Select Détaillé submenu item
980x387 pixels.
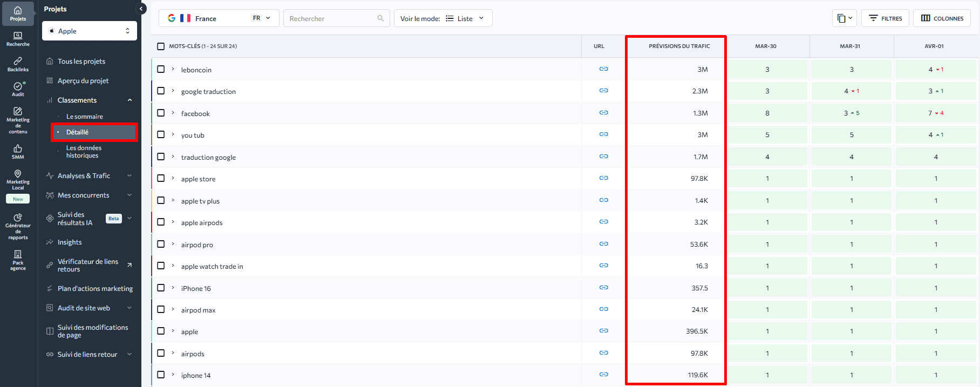tap(94, 132)
